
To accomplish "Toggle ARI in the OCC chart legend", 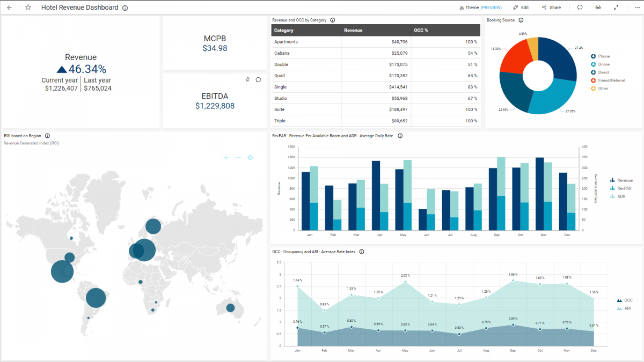I will pyautogui.click(x=626, y=308).
